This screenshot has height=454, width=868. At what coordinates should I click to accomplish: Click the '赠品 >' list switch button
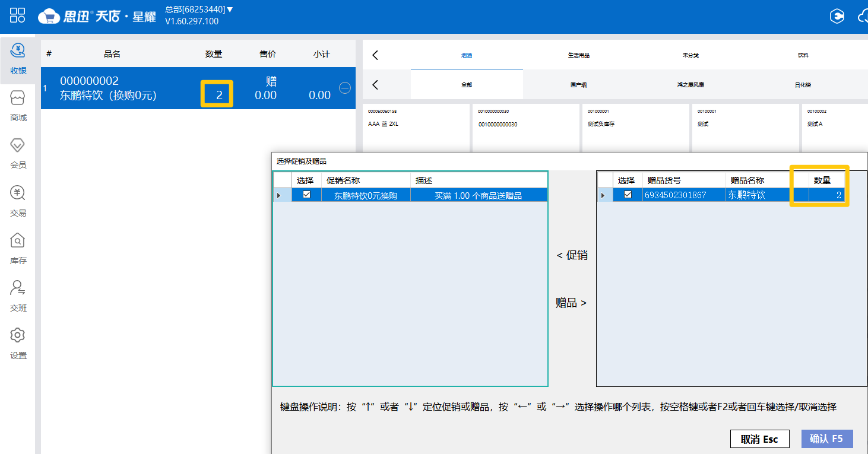click(x=571, y=303)
